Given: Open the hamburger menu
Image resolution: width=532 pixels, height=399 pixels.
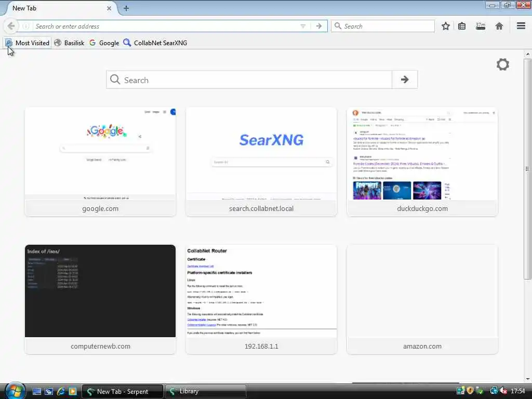Looking at the screenshot, I should (521, 26).
